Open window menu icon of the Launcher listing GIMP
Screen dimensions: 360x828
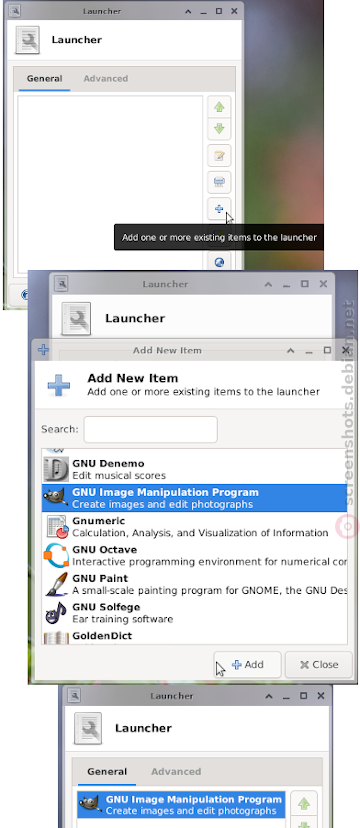click(73, 696)
